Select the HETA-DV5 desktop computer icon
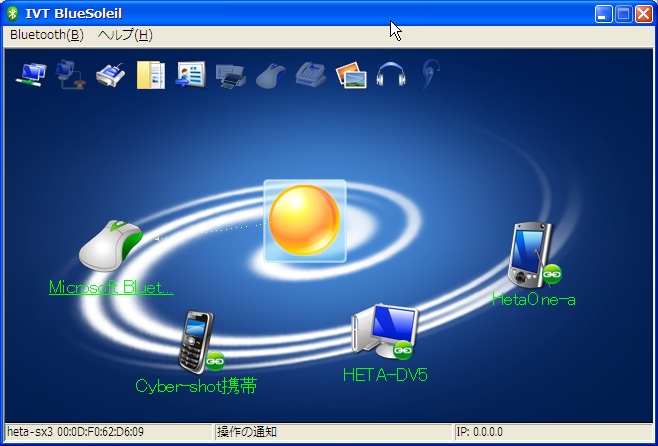This screenshot has width=658, height=446. point(384,333)
